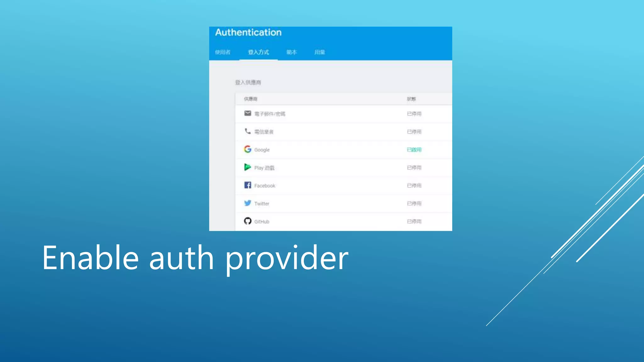Viewport: 644px width, 362px height.
Task: Click the 已停用 status in the phone row
Action: click(x=414, y=132)
